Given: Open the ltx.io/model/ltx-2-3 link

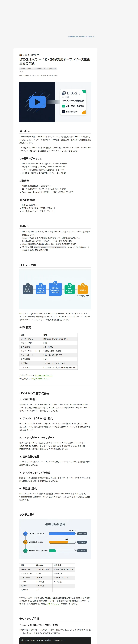Looking at the screenshot, I should tap(44, 375).
